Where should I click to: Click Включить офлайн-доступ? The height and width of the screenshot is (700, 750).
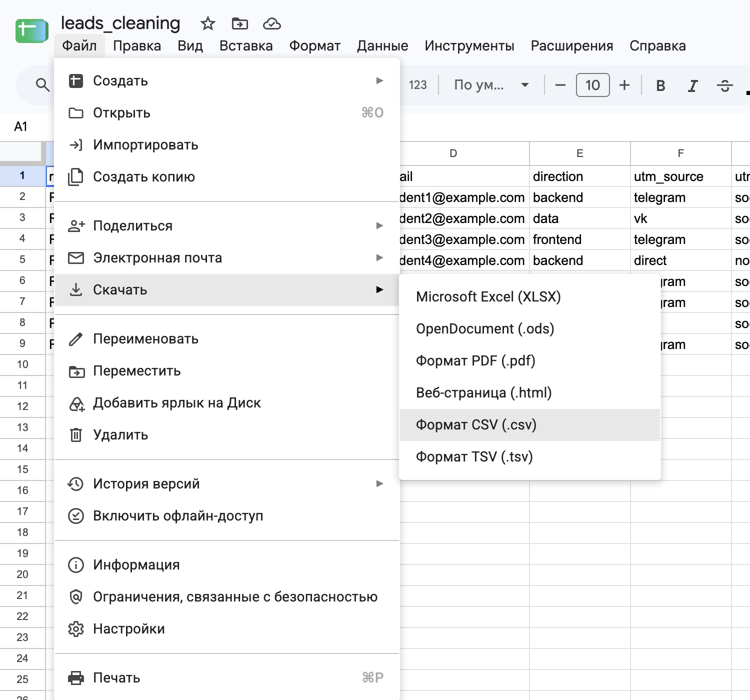(226, 516)
